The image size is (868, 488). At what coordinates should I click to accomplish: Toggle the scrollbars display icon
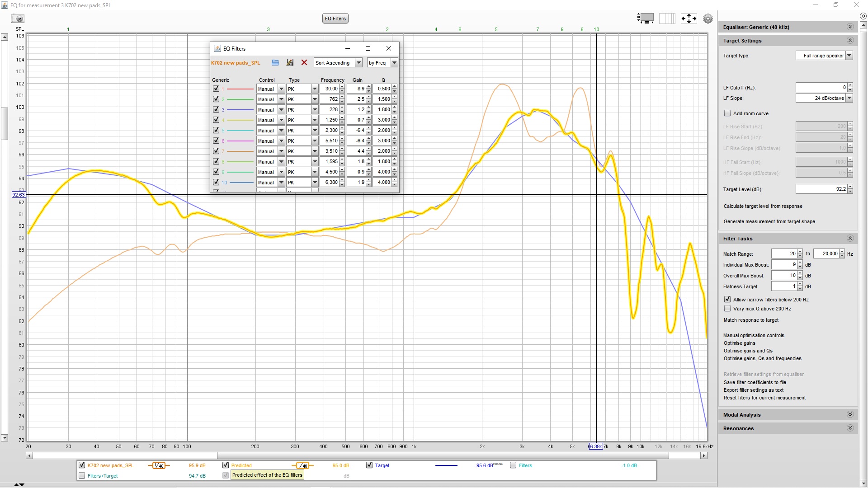click(x=646, y=19)
